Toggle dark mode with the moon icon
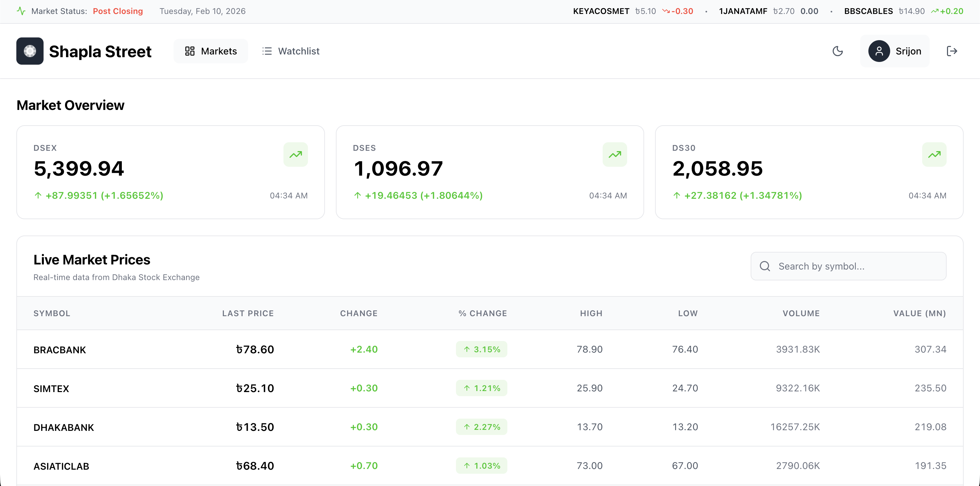 pos(837,51)
